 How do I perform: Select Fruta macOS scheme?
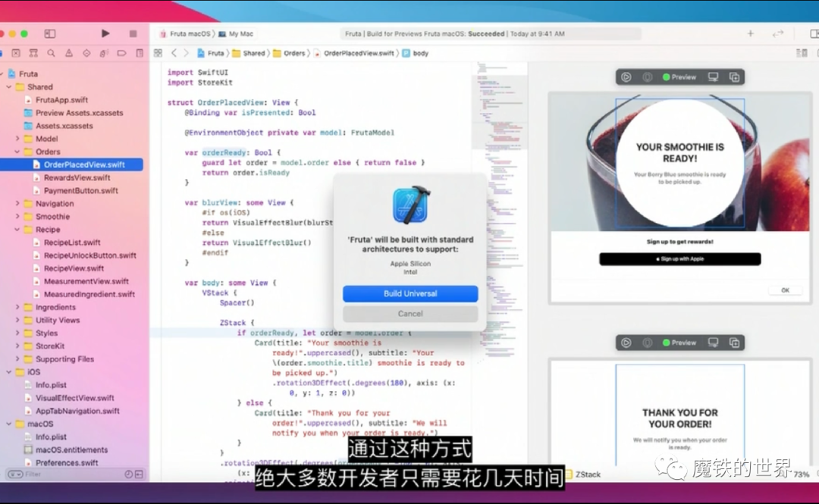click(186, 33)
